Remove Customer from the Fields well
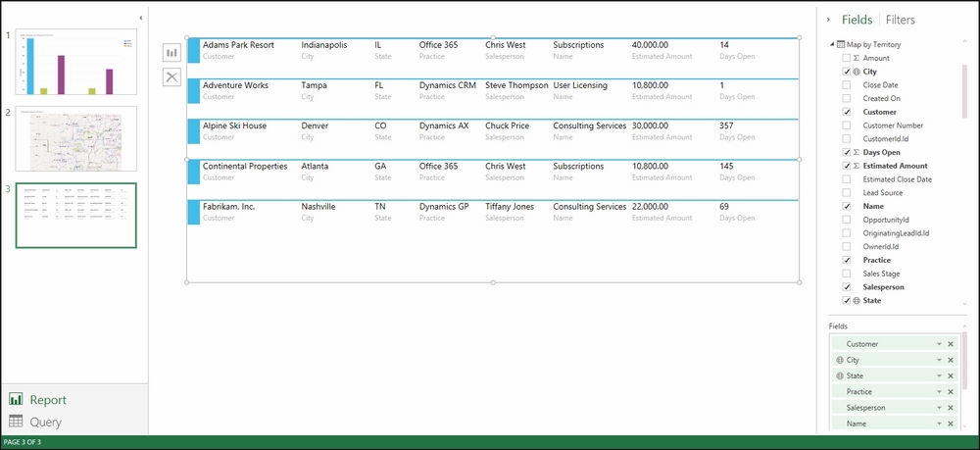Image resolution: width=980 pixels, height=450 pixels. pyautogui.click(x=951, y=344)
